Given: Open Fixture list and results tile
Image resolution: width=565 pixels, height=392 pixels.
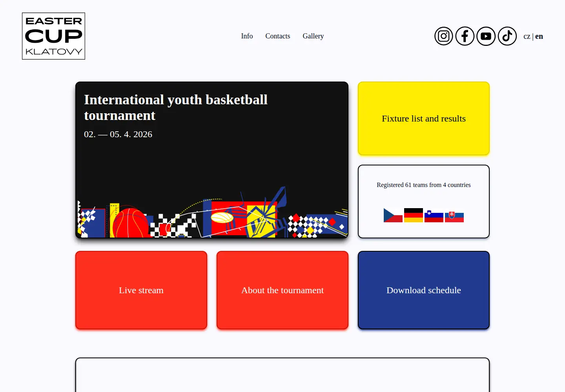Looking at the screenshot, I should tap(424, 118).
